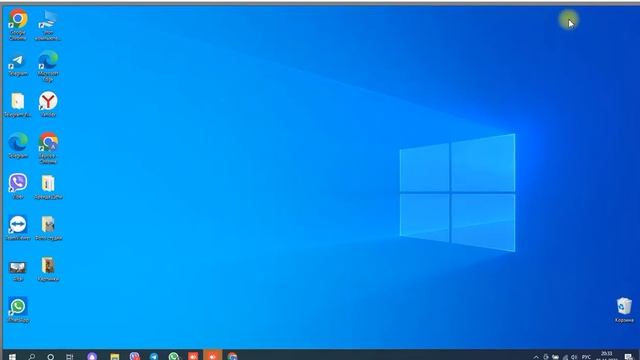640x360 pixels.
Task: Open the taskbar clock showing 20:33
Action: pos(607,356)
